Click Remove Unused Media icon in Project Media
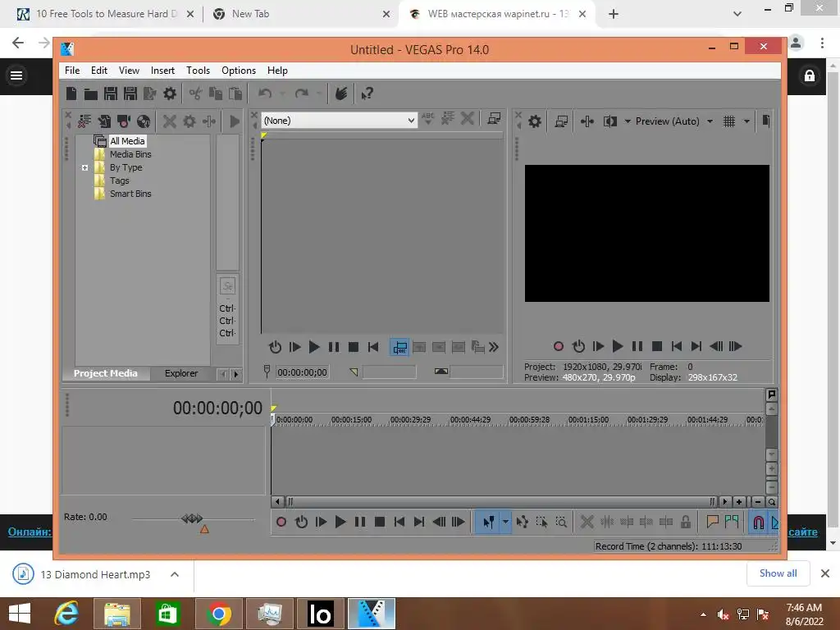The width and height of the screenshot is (840, 630). tap(84, 121)
